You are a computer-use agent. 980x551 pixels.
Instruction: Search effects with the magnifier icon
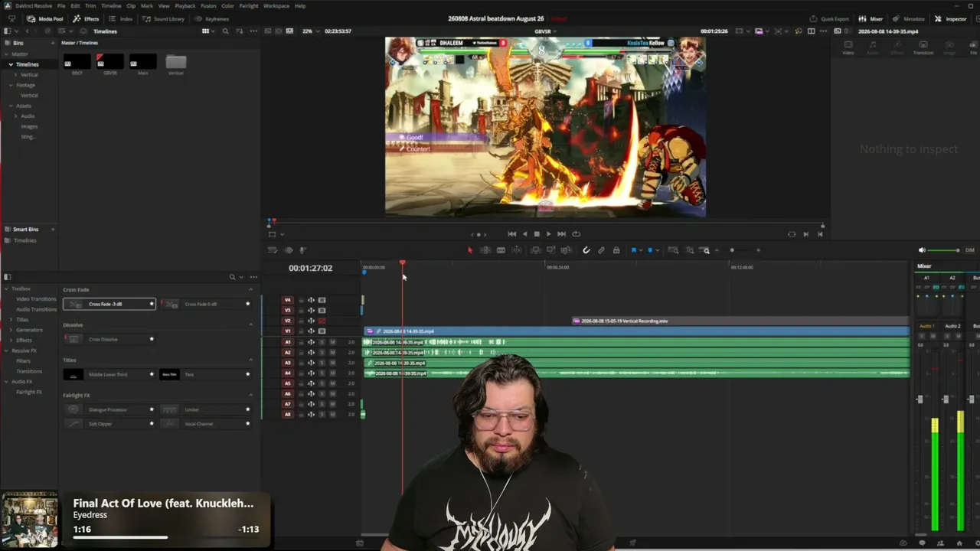point(232,277)
